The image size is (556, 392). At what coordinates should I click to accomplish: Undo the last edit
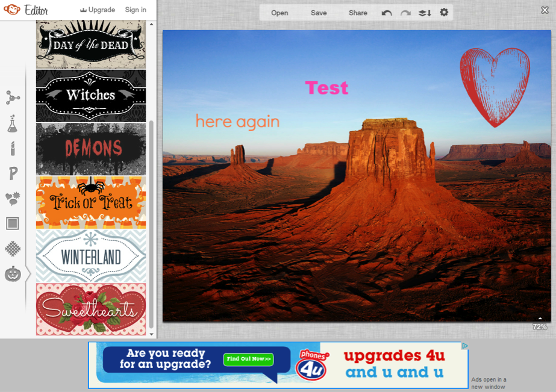click(387, 13)
